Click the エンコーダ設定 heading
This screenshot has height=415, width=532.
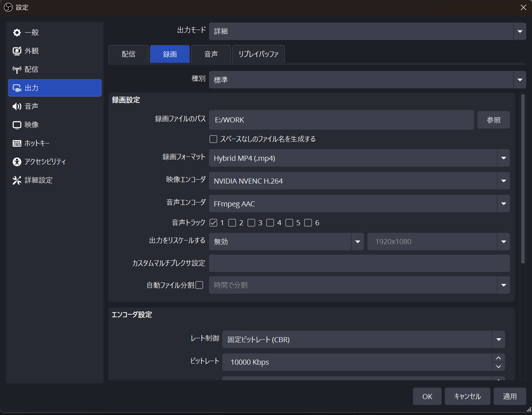tap(132, 315)
